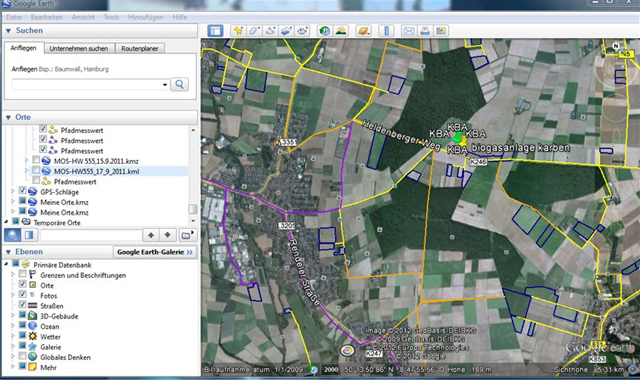The image size is (640, 380).
Task: Switch to the Unternehmen suchen tab
Action: coord(79,49)
